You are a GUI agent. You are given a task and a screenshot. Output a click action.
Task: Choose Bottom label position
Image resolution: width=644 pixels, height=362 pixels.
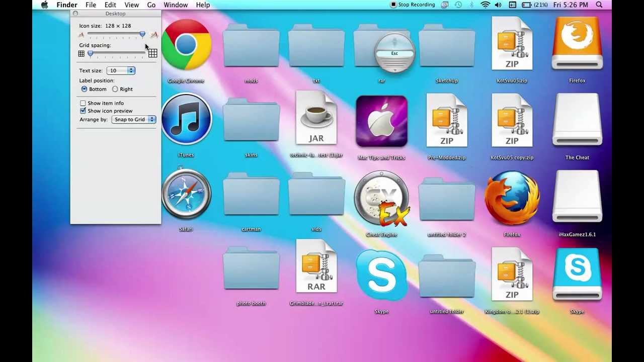84,89
